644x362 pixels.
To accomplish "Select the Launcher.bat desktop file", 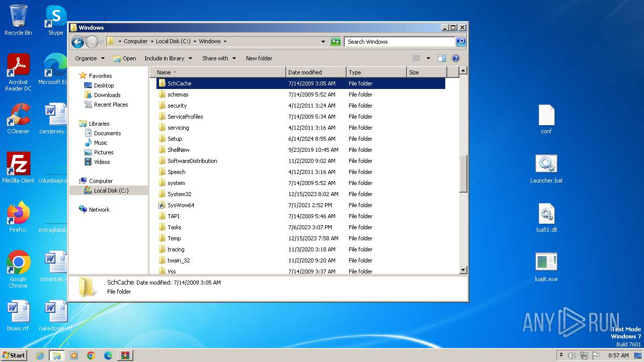I will pos(546,168).
